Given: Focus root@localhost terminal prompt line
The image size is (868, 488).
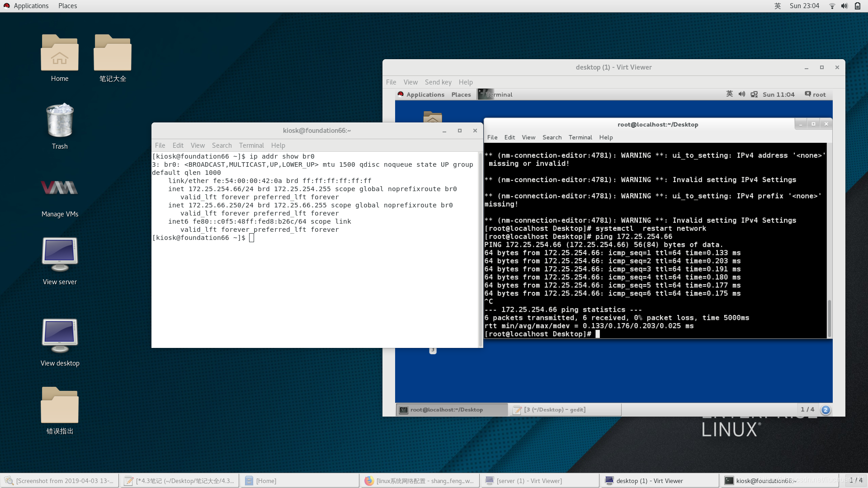Looking at the screenshot, I should (x=597, y=334).
